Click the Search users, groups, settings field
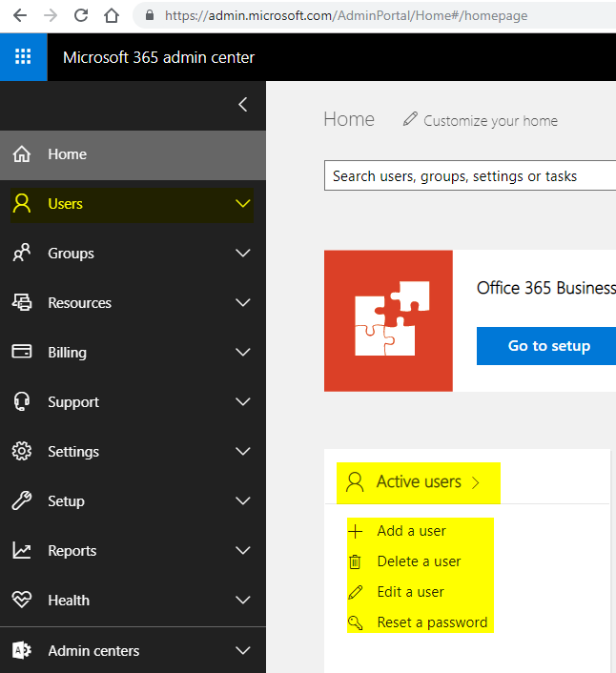The height and width of the screenshot is (673, 616). click(469, 176)
